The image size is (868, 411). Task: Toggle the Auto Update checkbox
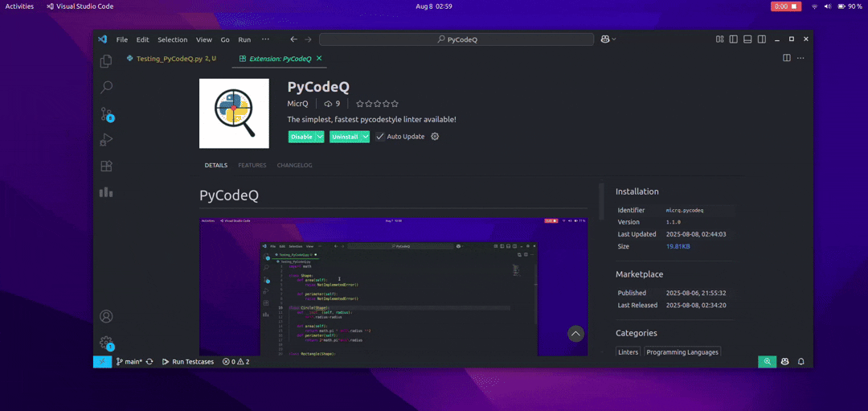[379, 136]
